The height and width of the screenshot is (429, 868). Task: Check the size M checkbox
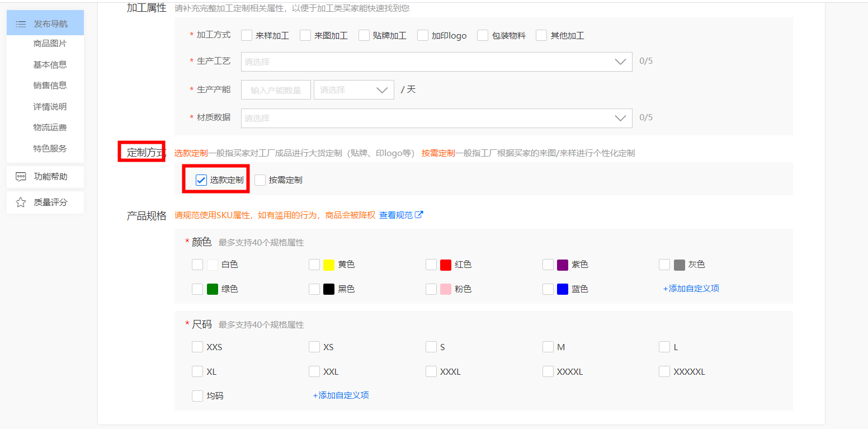click(x=548, y=347)
